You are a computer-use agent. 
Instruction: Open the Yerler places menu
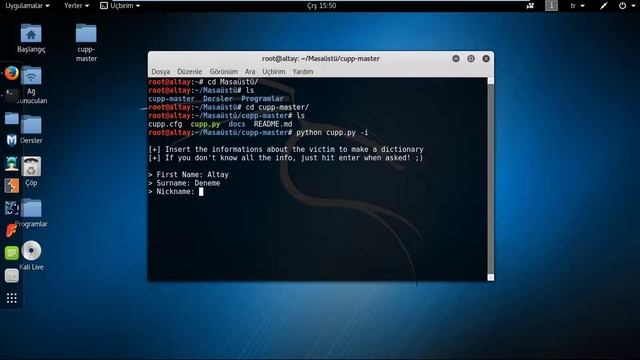76,6
